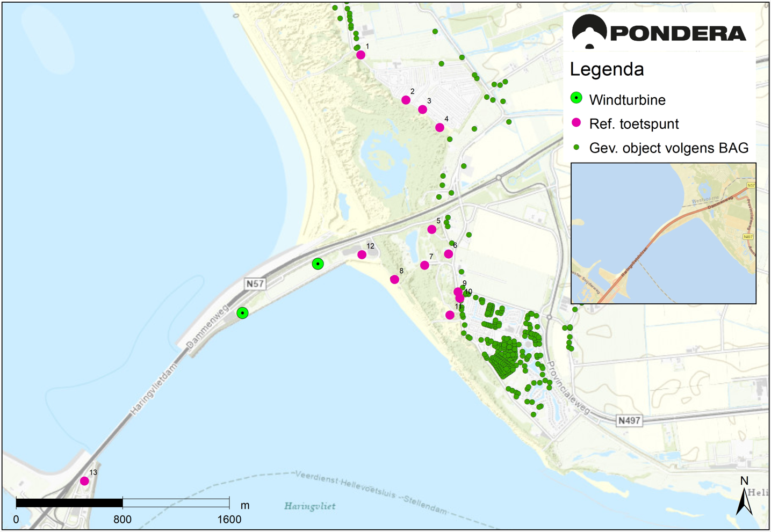Click the '1600' scale bar value

coord(229,519)
